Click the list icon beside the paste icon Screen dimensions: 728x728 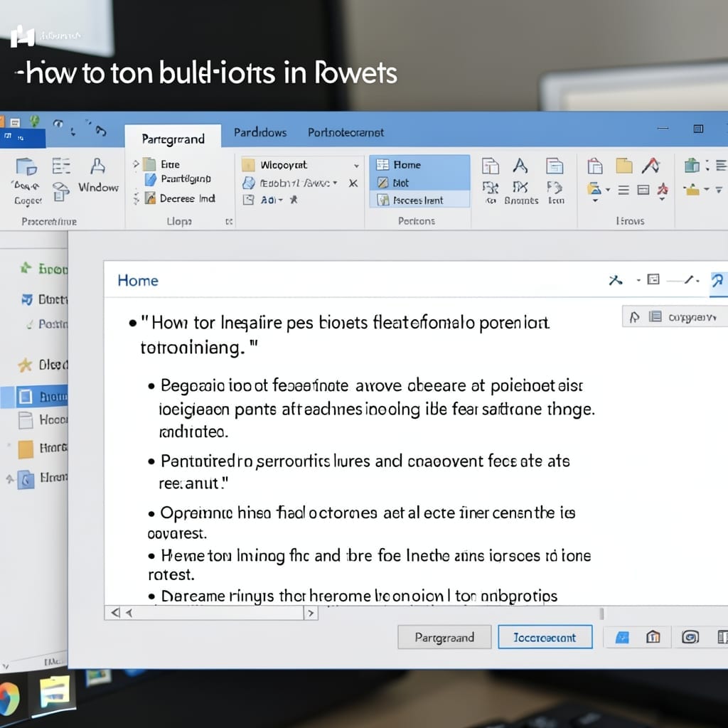coord(61,166)
